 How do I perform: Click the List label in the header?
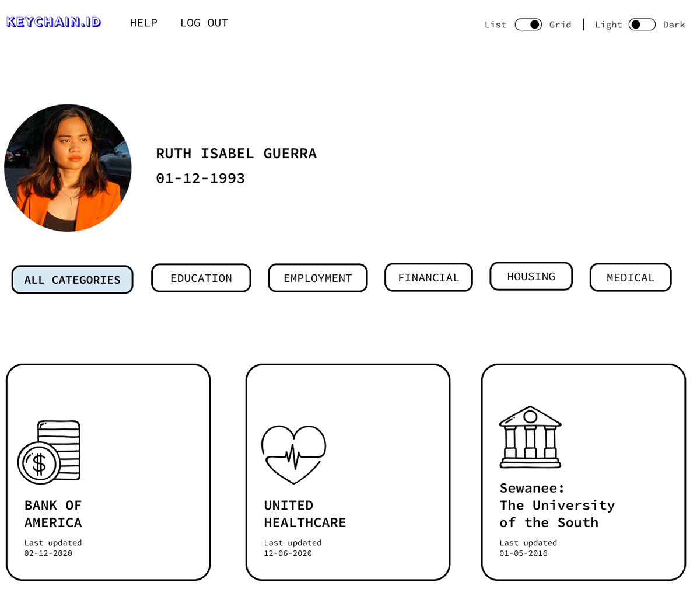click(496, 25)
